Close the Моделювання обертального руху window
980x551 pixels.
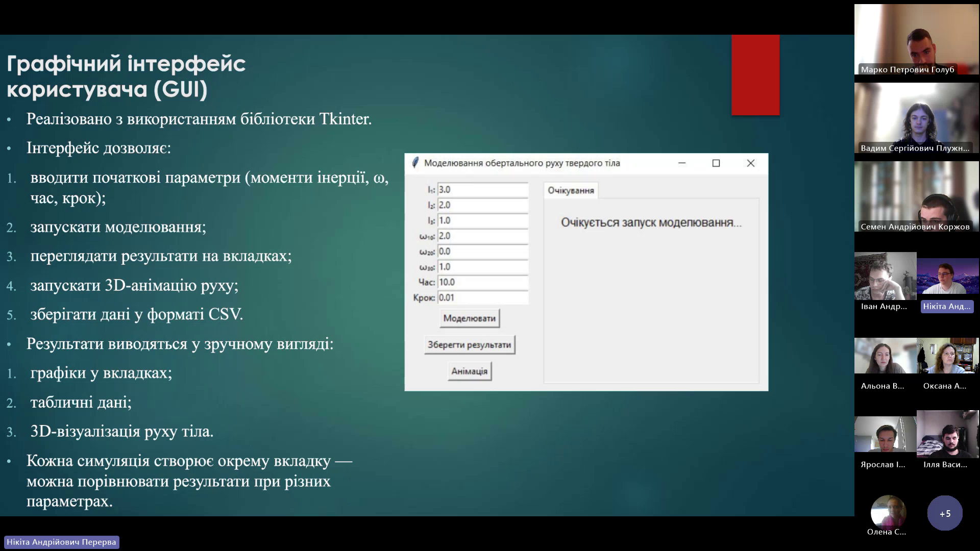click(750, 163)
